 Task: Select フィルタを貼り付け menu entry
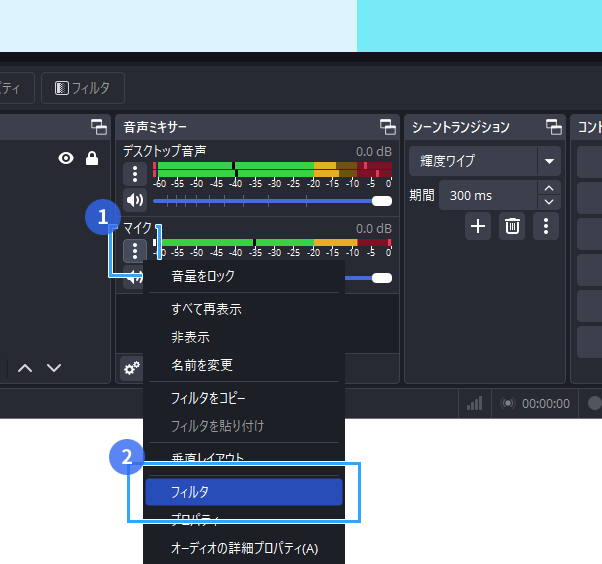244,426
